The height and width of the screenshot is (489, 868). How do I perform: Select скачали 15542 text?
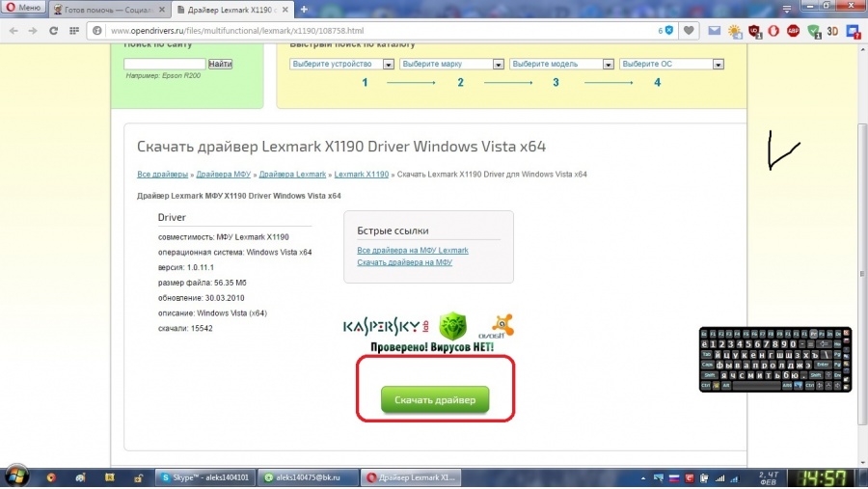tap(185, 328)
